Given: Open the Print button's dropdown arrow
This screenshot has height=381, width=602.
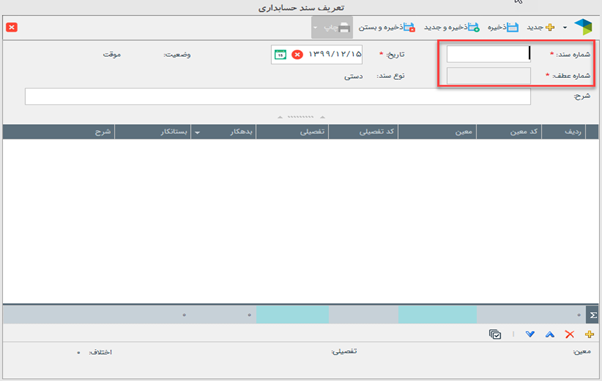Looking at the screenshot, I should (316, 27).
